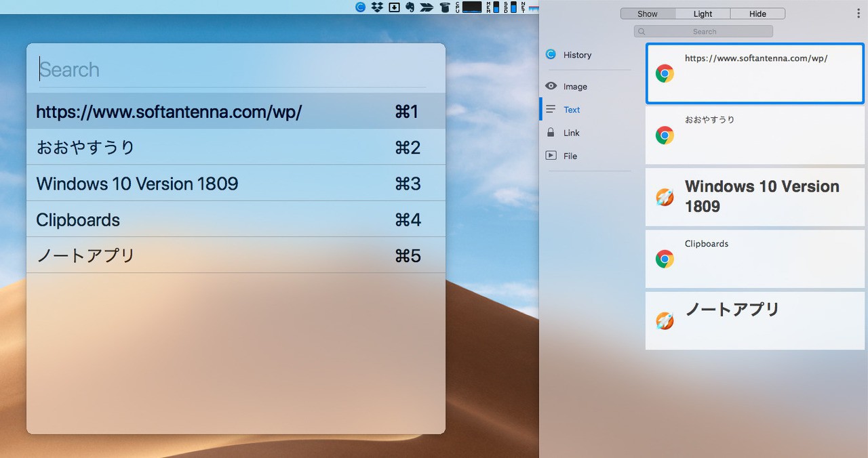Switch to the Show segment
Viewport: 868px width, 458px height.
pos(648,14)
